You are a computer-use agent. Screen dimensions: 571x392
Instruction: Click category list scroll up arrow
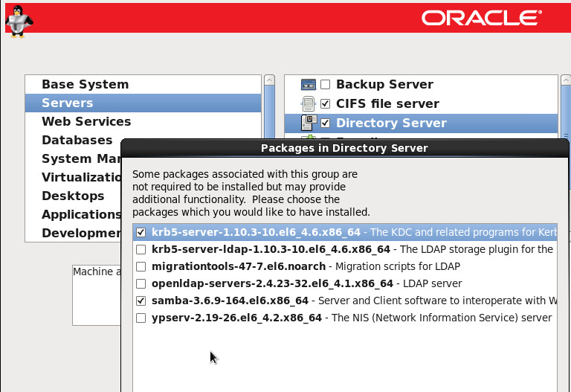click(x=269, y=80)
